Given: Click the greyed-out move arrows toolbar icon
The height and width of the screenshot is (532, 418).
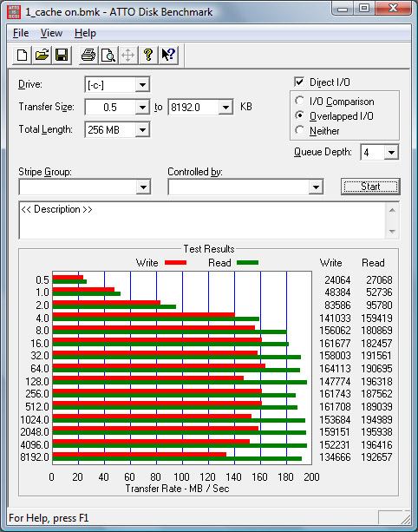Looking at the screenshot, I should (127, 55).
